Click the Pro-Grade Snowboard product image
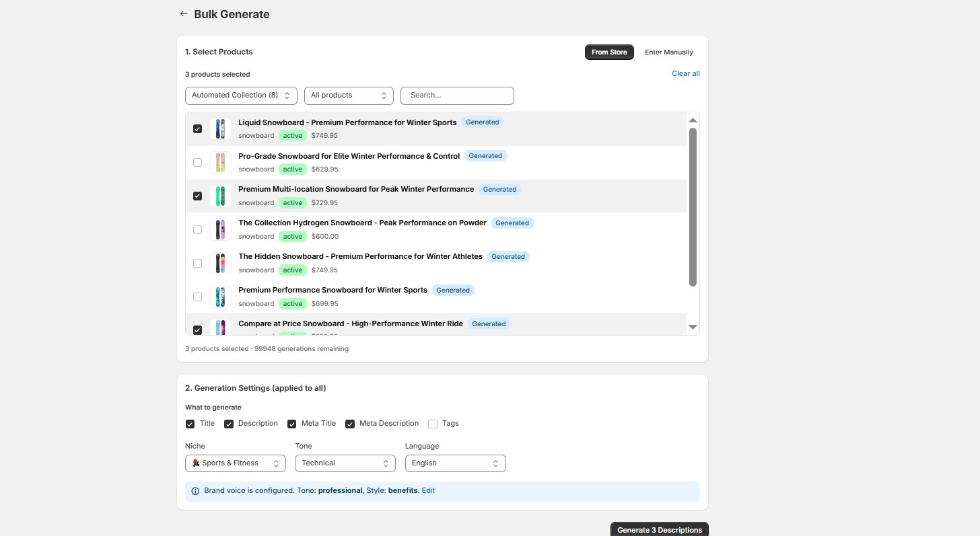Viewport: 980px width, 536px height. [x=220, y=163]
